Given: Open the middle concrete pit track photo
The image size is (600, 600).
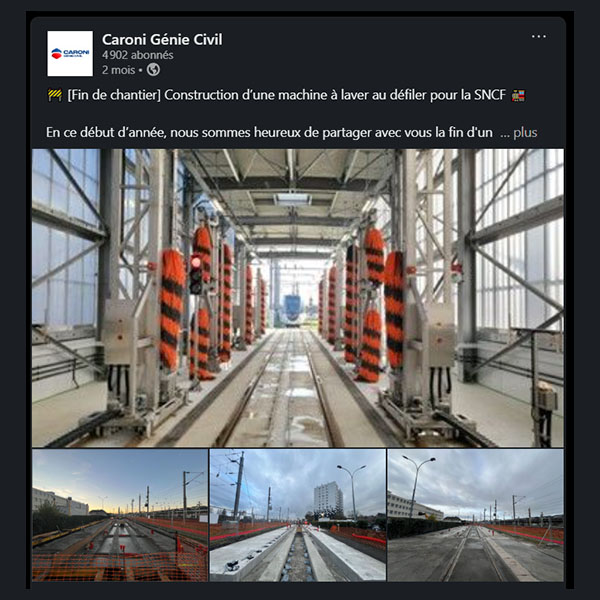Looking at the screenshot, I should click(x=298, y=515).
